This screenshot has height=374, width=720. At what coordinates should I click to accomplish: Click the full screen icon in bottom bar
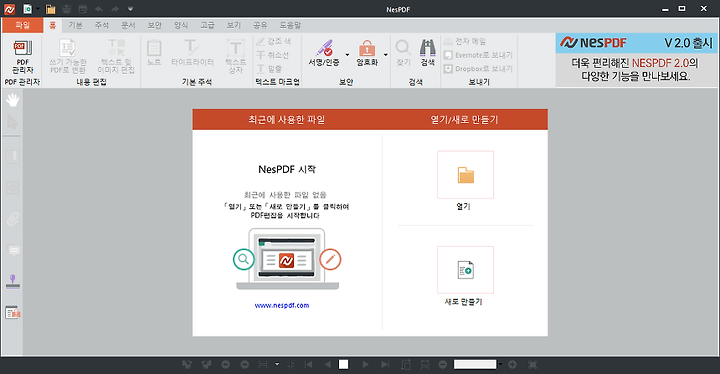[x=533, y=365]
